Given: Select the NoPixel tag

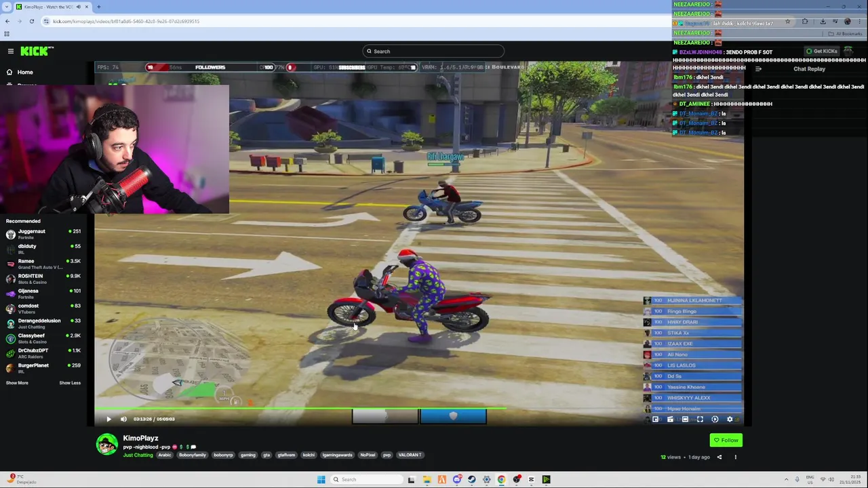Looking at the screenshot, I should coord(368,455).
